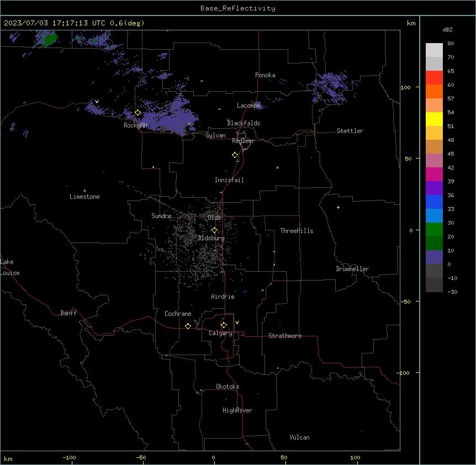Click the 2023/07/03 17:17:13 UTC timestamp
This screenshot has width=476, height=465.
tap(55, 23)
